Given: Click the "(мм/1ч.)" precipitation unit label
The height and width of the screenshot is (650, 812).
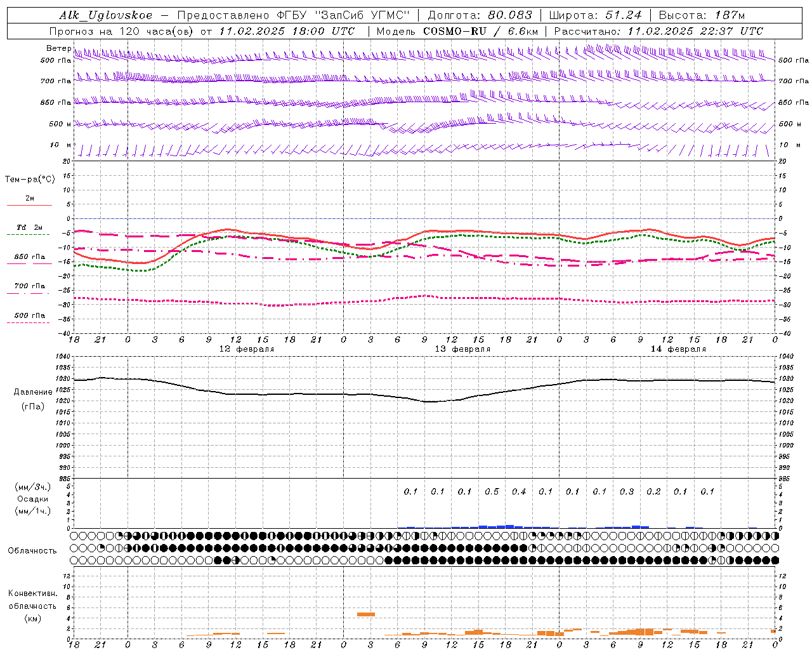Looking at the screenshot, I should 33,511.
